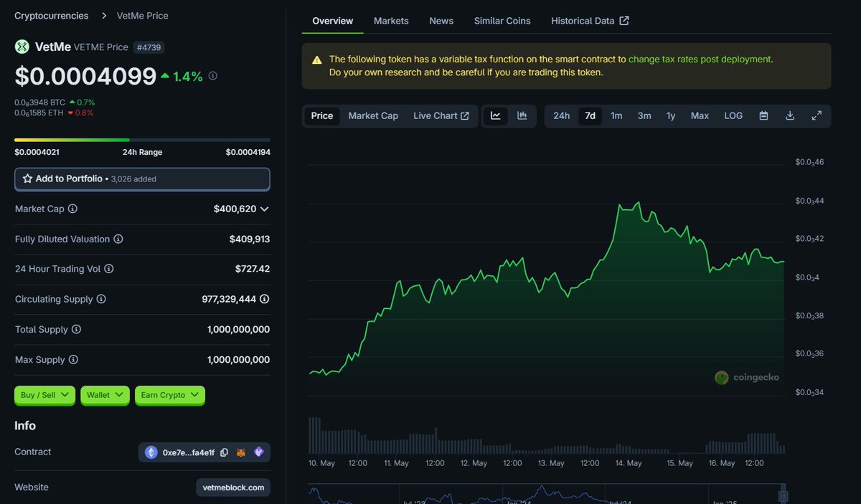Toggle LOG scale on chart
Viewport: 861px width, 504px height.
[x=733, y=115]
